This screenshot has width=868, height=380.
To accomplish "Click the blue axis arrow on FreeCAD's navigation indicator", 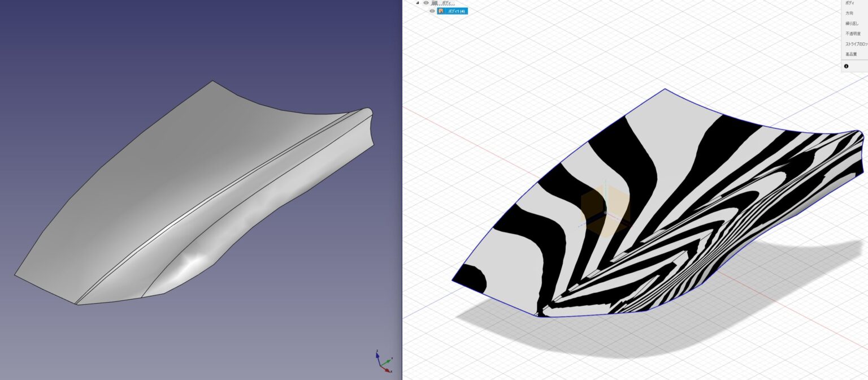I will coord(377,356).
